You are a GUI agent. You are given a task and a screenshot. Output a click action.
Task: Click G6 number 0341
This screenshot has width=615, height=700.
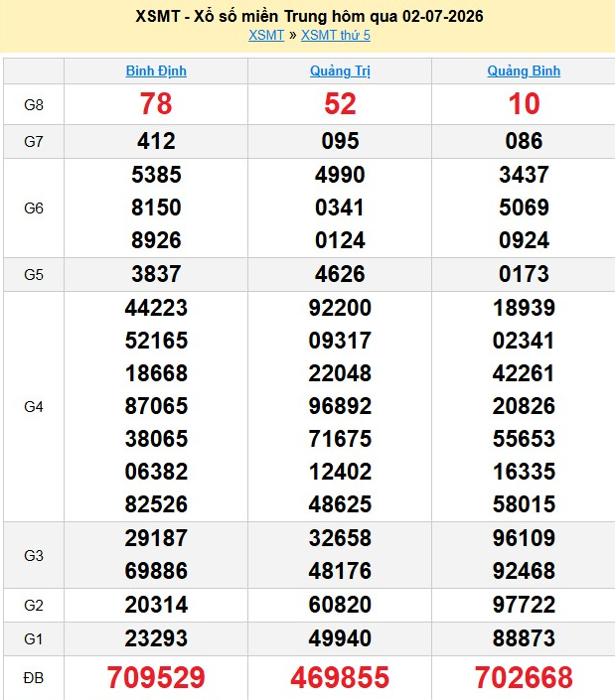[x=340, y=208]
